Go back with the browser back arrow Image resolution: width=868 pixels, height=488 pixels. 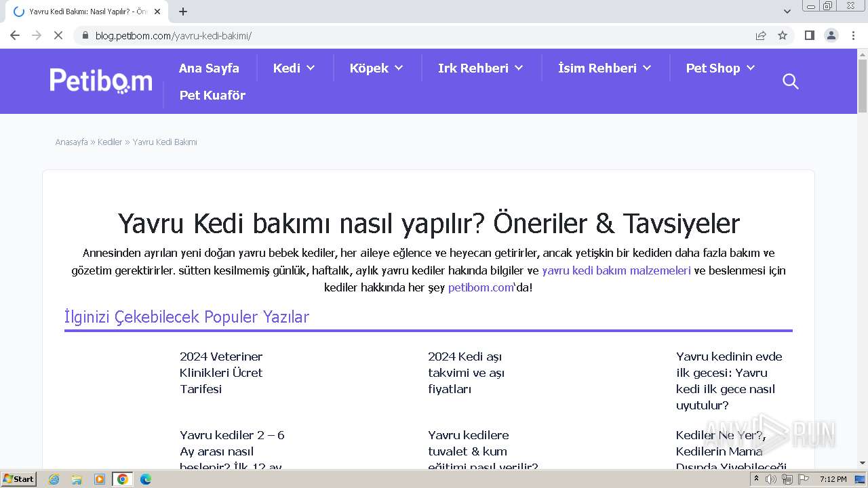15,35
